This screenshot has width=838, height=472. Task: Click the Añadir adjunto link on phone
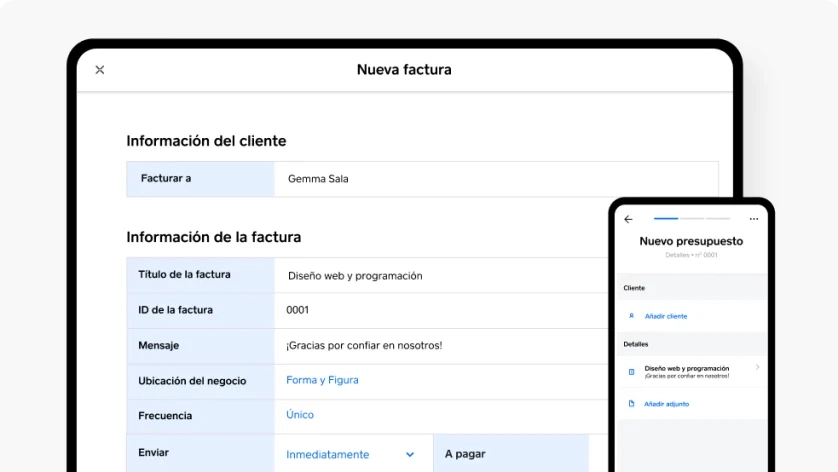[666, 404]
